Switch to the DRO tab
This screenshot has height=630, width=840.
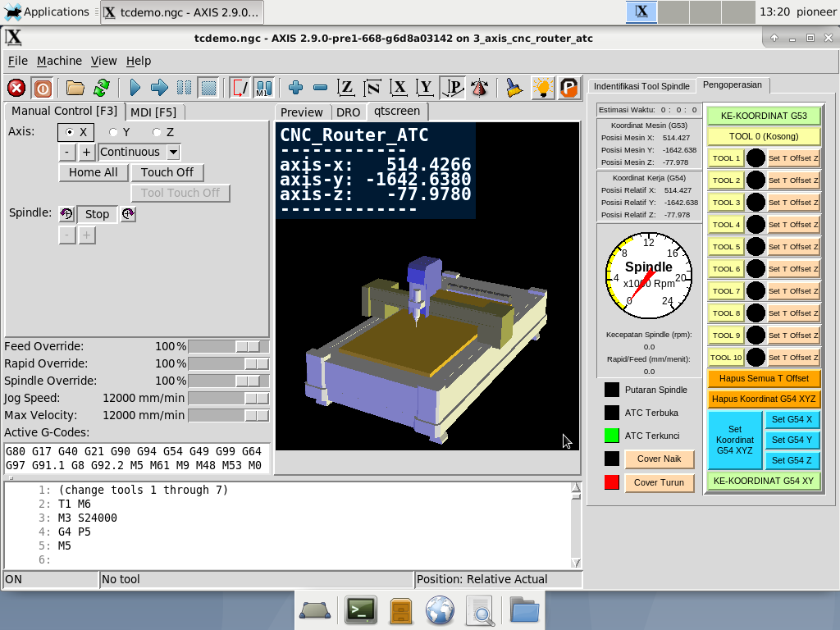(348, 112)
